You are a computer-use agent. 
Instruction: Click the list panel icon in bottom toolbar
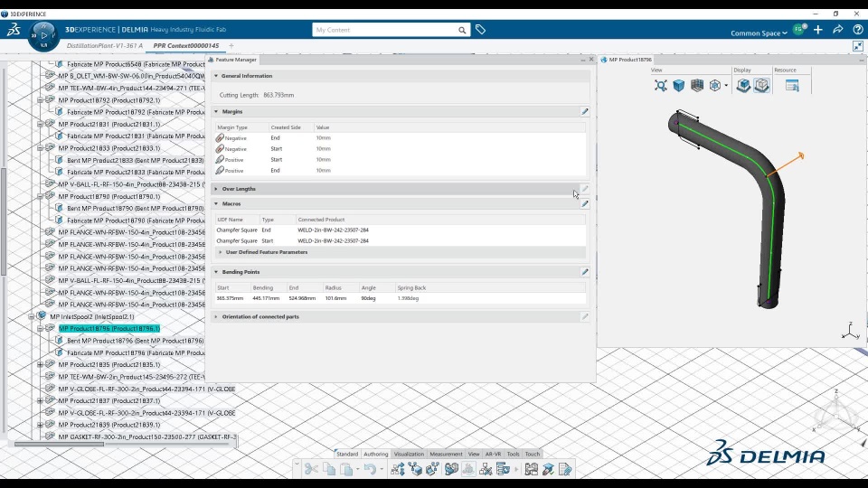point(504,470)
